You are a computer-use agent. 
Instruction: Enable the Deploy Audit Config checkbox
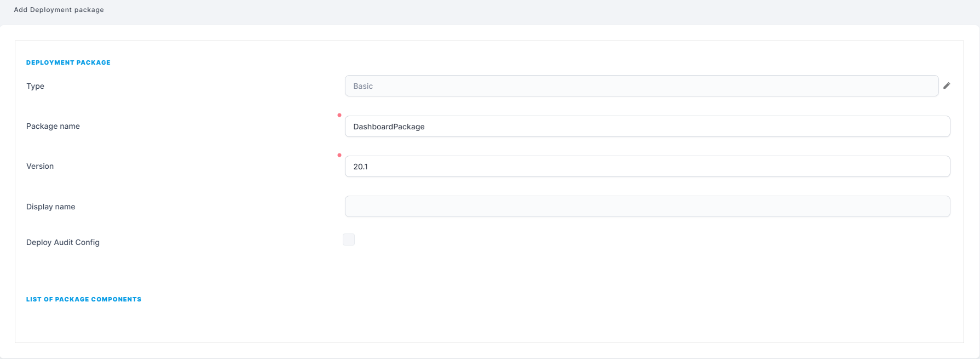[x=349, y=240]
